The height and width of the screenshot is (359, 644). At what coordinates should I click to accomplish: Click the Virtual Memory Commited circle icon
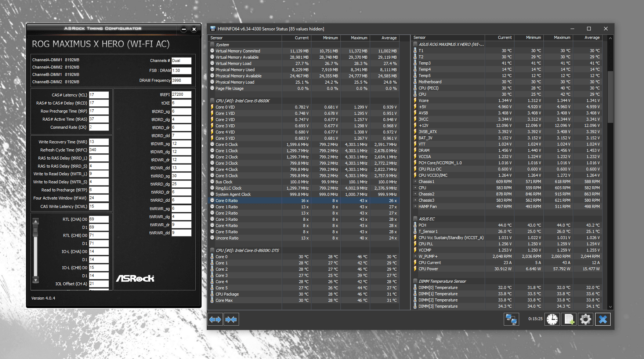[x=212, y=51]
